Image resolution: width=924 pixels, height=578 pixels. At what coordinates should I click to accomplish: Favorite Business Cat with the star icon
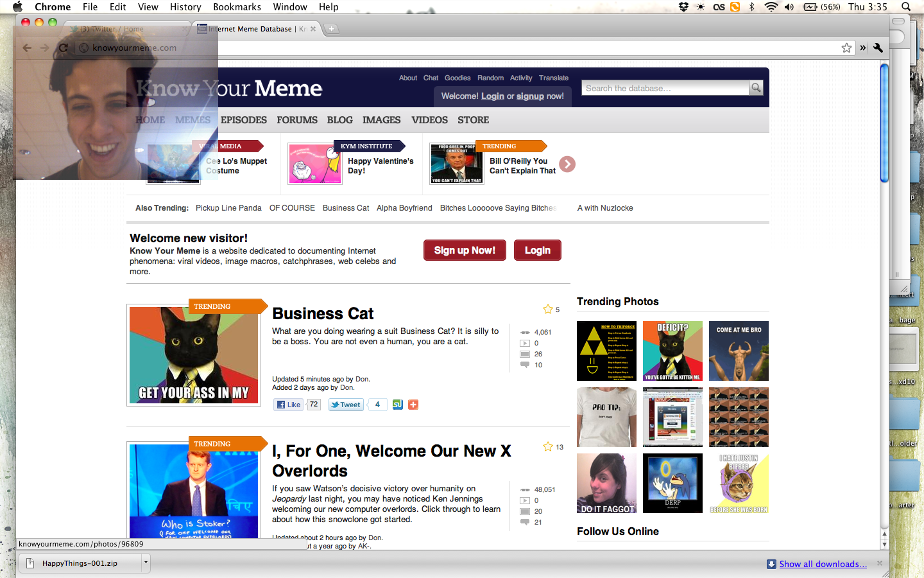click(x=548, y=310)
